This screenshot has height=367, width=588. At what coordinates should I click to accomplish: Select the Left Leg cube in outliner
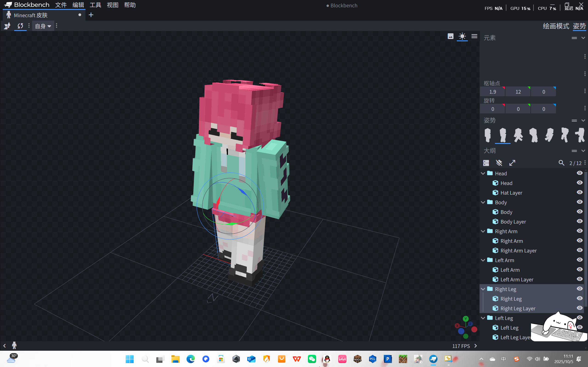click(509, 328)
